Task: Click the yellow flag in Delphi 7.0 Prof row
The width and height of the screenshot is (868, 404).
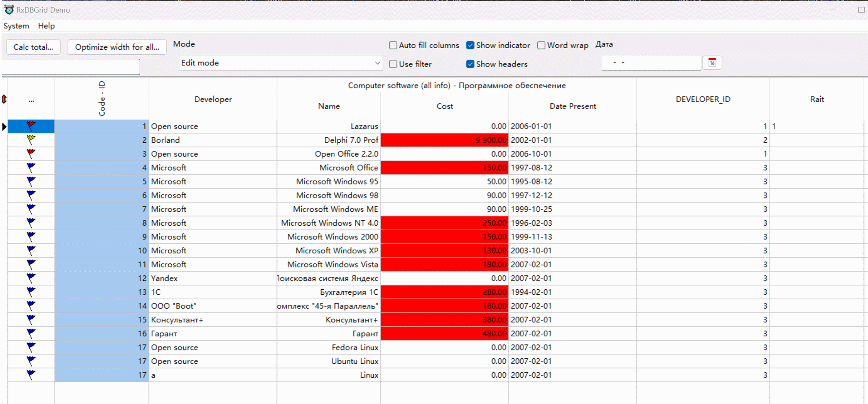Action: tap(31, 139)
